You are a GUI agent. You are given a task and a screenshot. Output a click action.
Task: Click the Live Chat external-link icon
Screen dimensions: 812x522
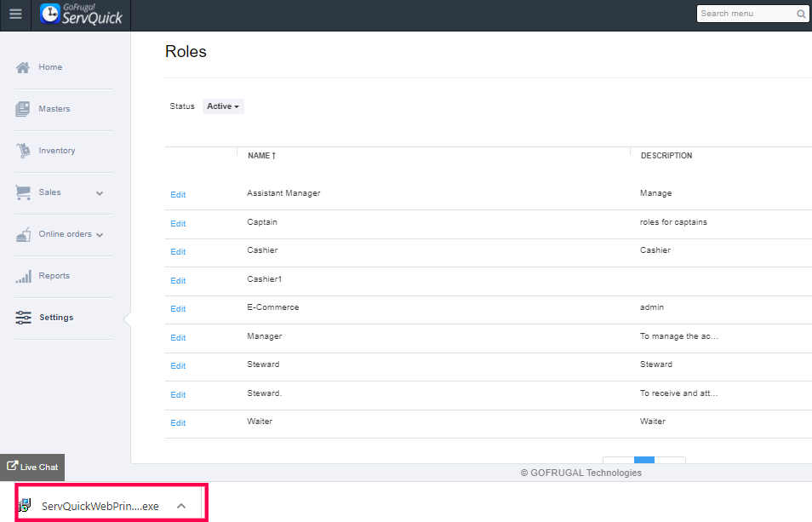[12, 466]
